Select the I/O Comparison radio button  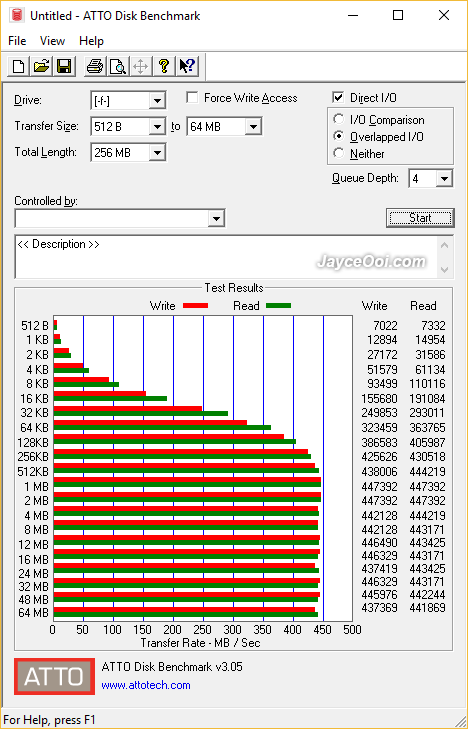(x=339, y=119)
